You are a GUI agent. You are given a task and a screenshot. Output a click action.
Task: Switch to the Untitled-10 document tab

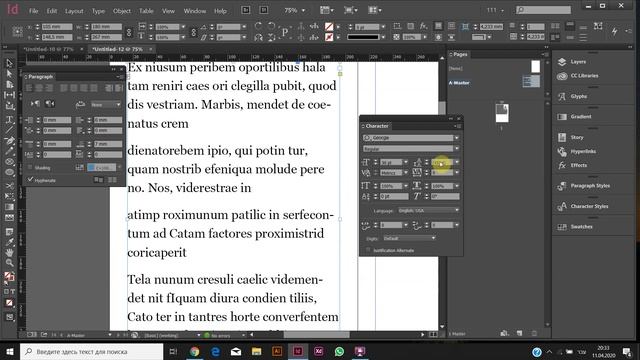coord(48,49)
